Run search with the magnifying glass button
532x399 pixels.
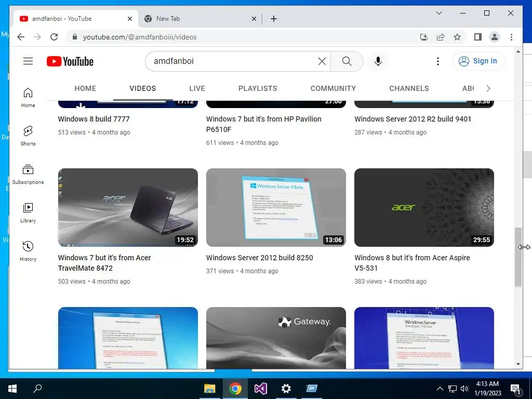[347, 61]
